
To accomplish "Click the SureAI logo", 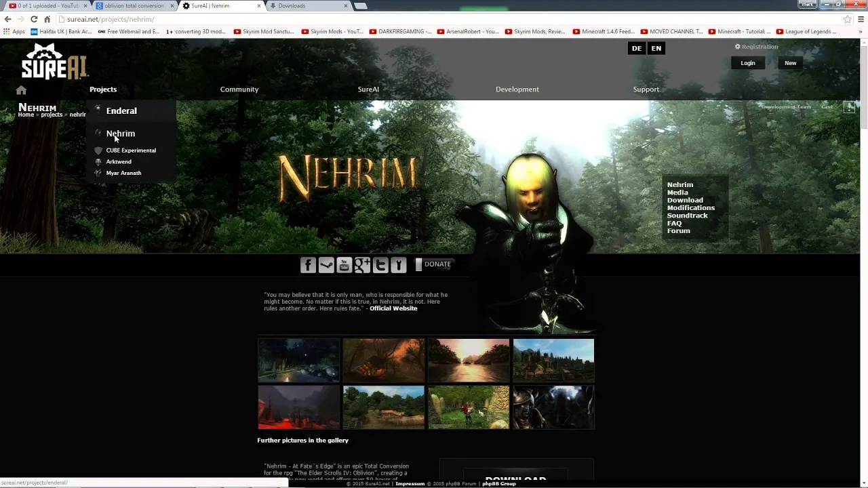I will point(54,62).
